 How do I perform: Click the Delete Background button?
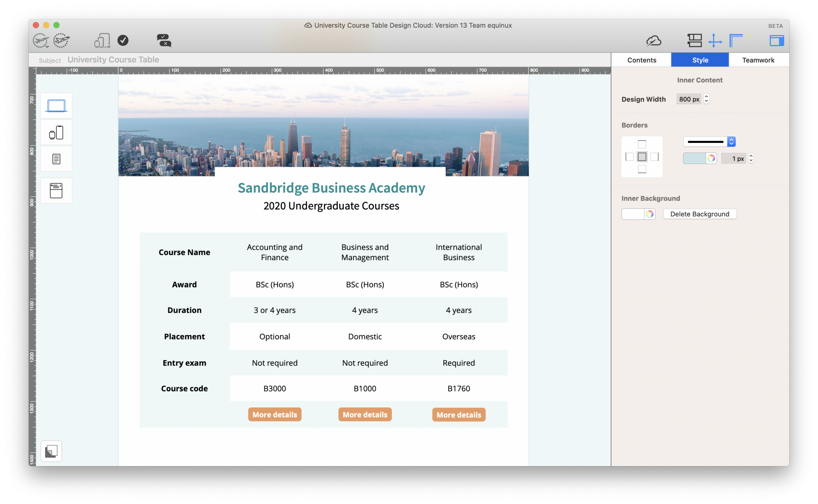tap(699, 214)
